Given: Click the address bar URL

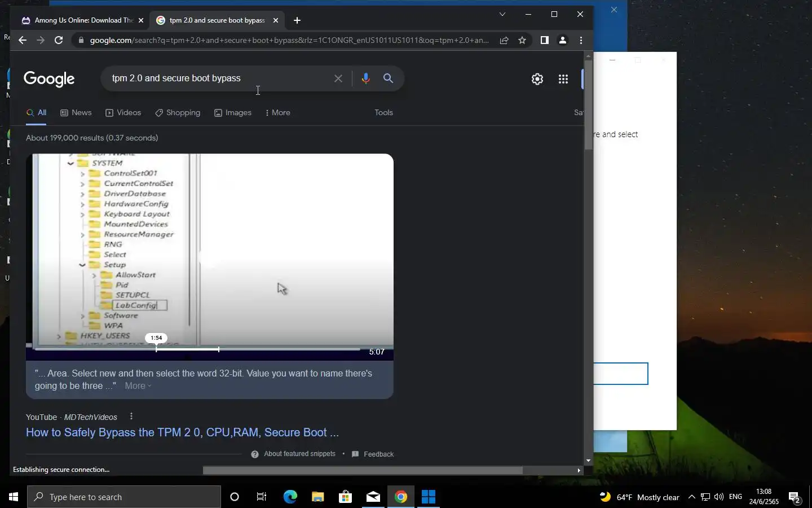Looking at the screenshot, I should (x=289, y=40).
